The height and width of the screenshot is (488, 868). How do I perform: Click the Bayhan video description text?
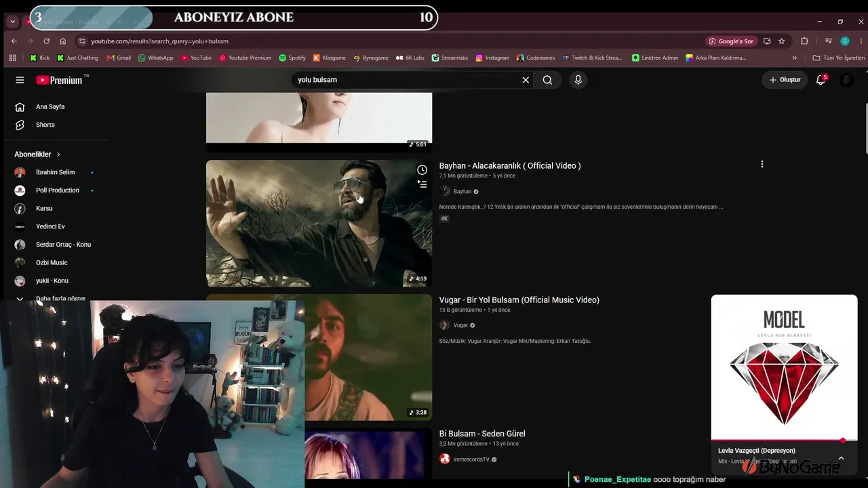pos(581,207)
